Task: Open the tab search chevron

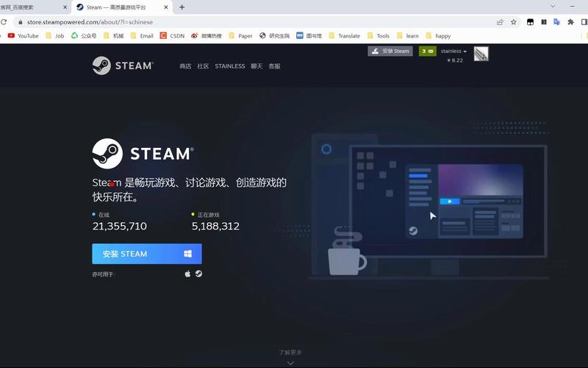Action: (x=553, y=7)
